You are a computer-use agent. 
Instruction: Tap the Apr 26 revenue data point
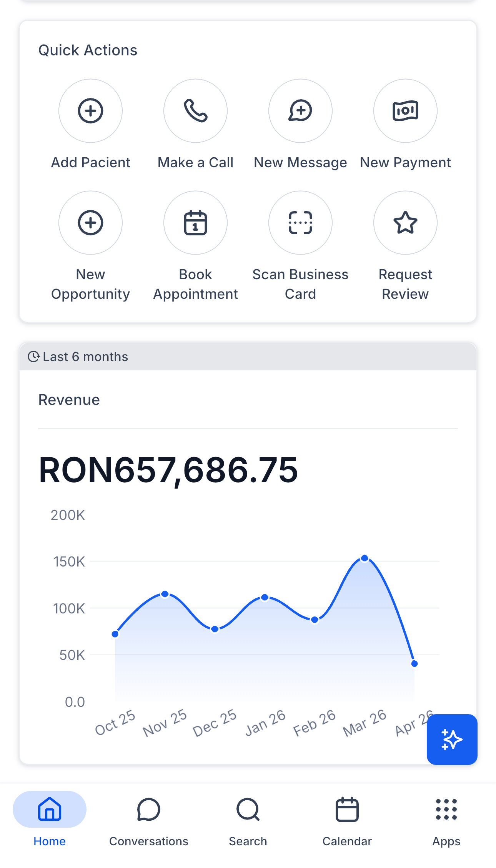click(x=414, y=663)
